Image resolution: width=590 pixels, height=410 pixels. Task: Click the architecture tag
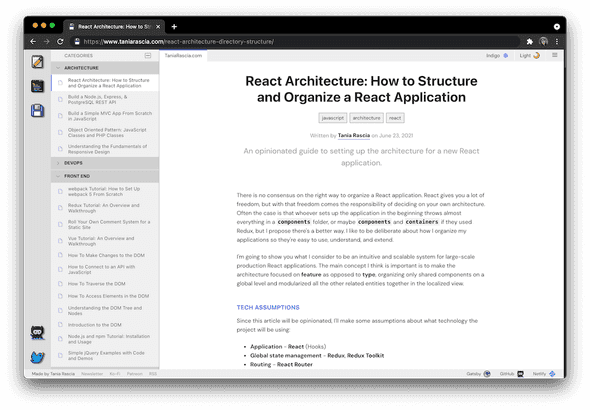pos(366,118)
